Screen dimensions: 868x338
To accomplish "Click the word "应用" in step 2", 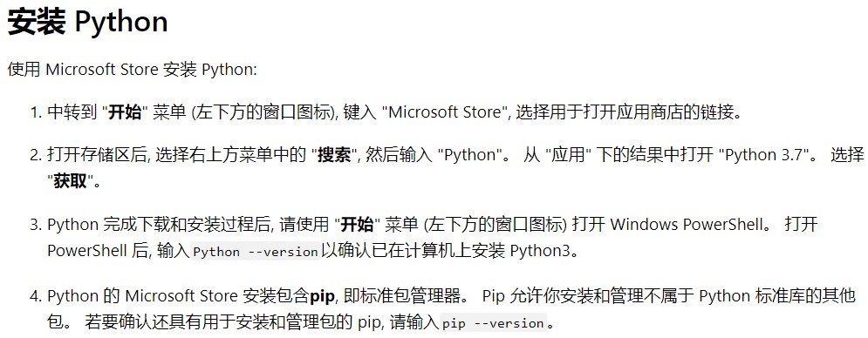I will [x=567, y=154].
